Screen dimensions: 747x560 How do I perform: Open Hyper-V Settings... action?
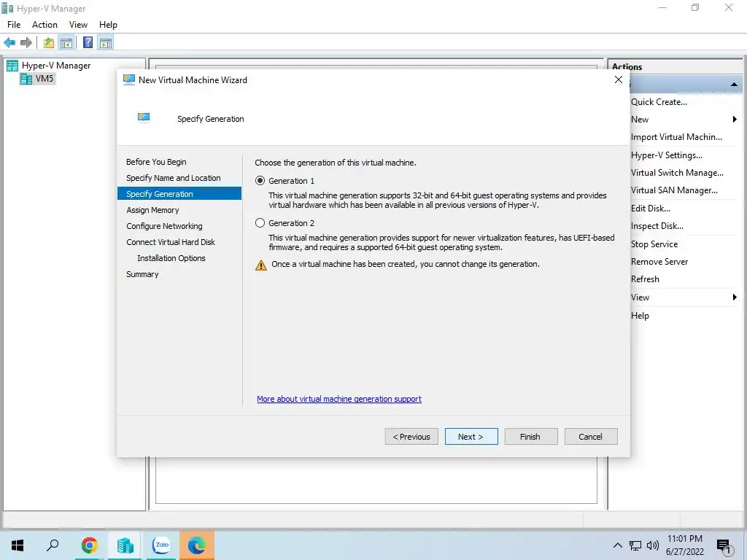pyautogui.click(x=667, y=155)
